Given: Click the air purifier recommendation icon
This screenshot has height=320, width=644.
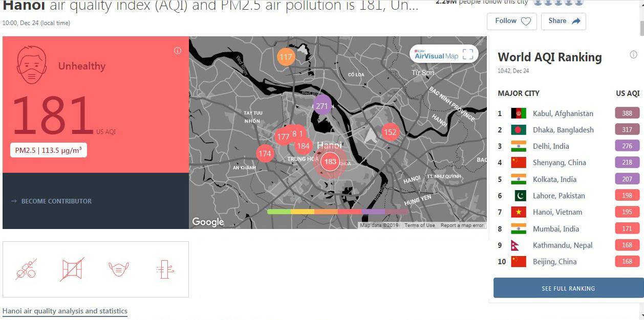Looking at the screenshot, I should (x=165, y=269).
